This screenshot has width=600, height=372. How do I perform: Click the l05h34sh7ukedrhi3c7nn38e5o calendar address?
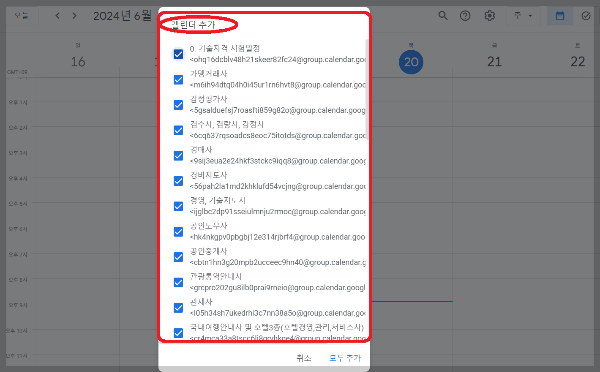tap(278, 313)
